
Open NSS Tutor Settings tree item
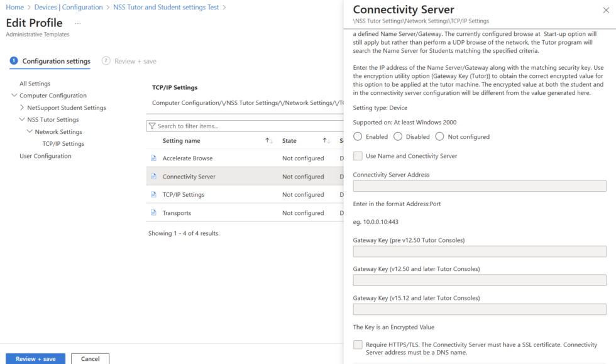click(x=53, y=119)
